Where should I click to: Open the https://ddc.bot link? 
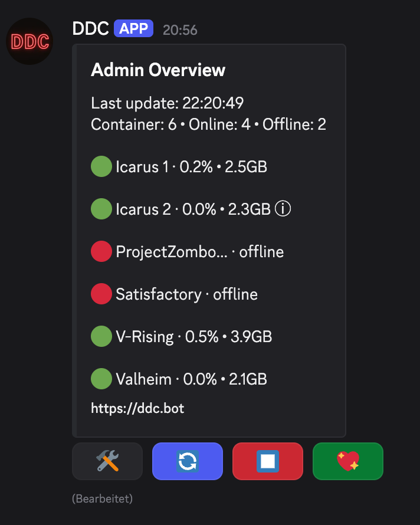click(x=137, y=408)
